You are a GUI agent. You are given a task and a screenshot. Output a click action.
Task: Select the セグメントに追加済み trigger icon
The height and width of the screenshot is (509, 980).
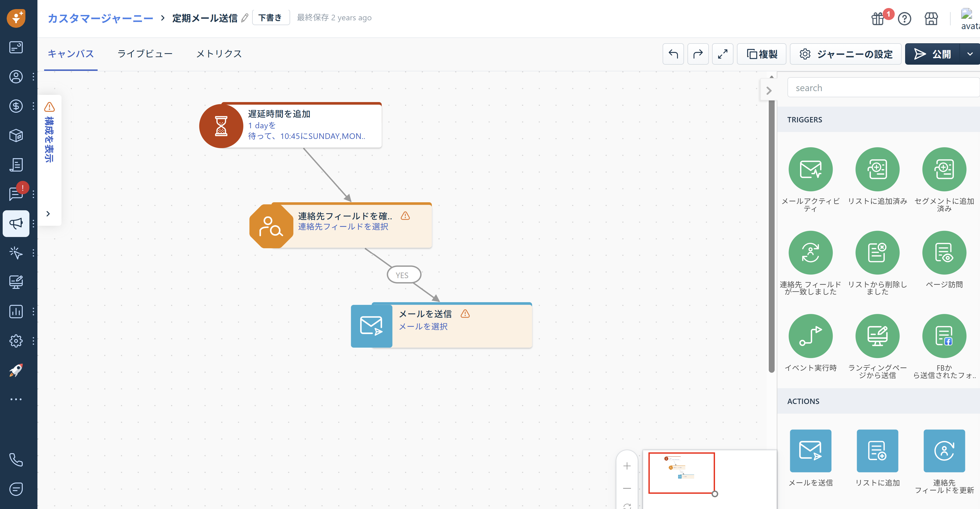(x=944, y=169)
